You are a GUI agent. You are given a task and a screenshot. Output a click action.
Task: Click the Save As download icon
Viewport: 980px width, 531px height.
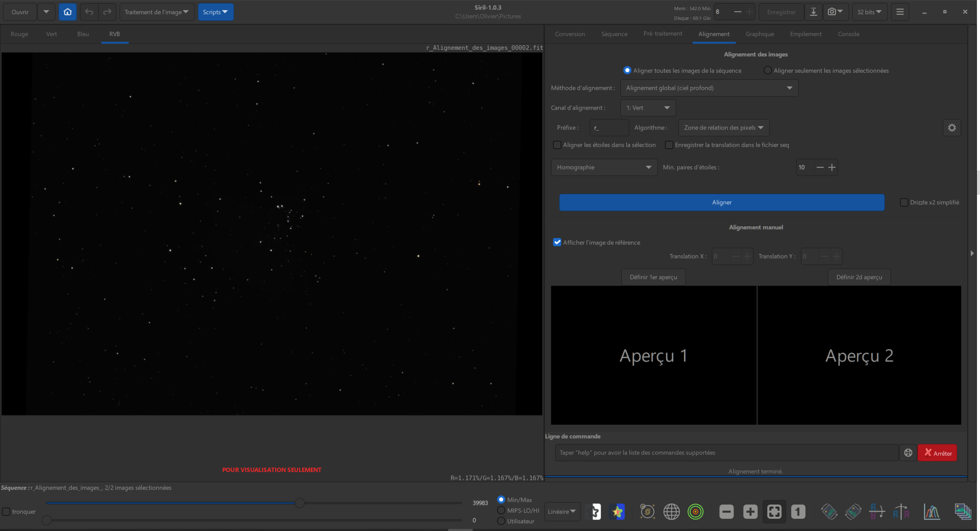click(814, 12)
